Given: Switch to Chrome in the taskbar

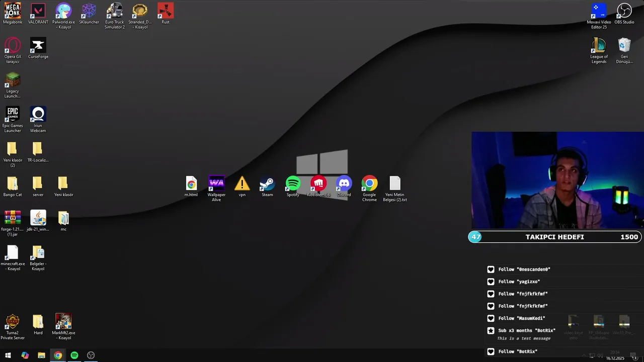Looking at the screenshot, I should point(58,355).
